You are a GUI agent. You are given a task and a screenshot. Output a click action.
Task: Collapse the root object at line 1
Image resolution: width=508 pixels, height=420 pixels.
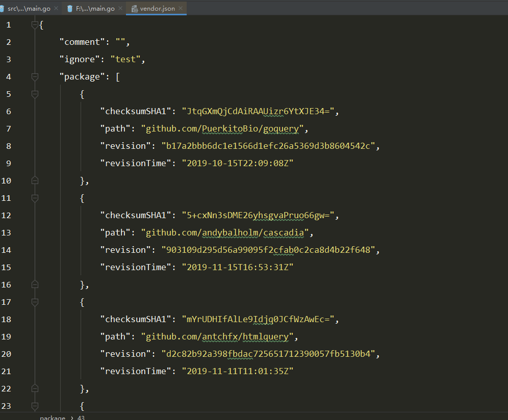coord(35,25)
